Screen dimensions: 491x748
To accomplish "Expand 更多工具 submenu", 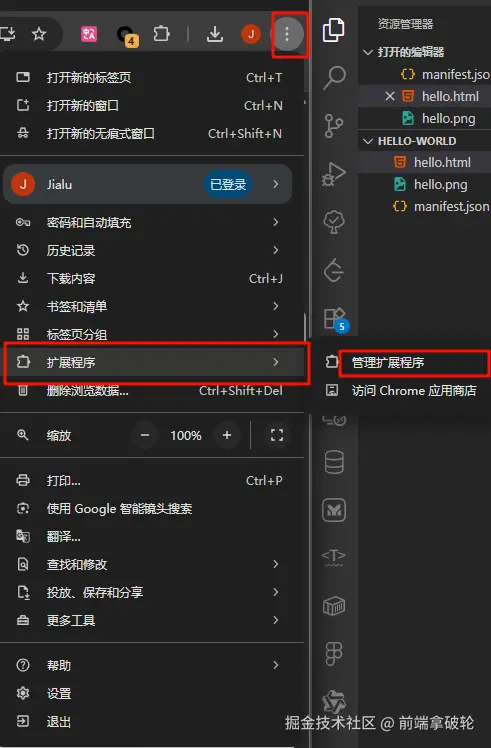I will 276,620.
